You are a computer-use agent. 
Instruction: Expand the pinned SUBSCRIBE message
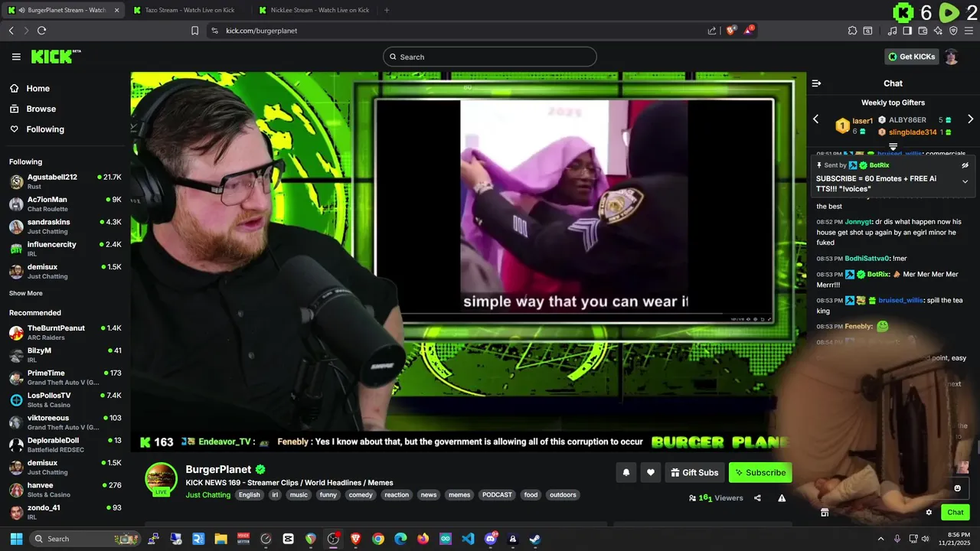(x=965, y=182)
